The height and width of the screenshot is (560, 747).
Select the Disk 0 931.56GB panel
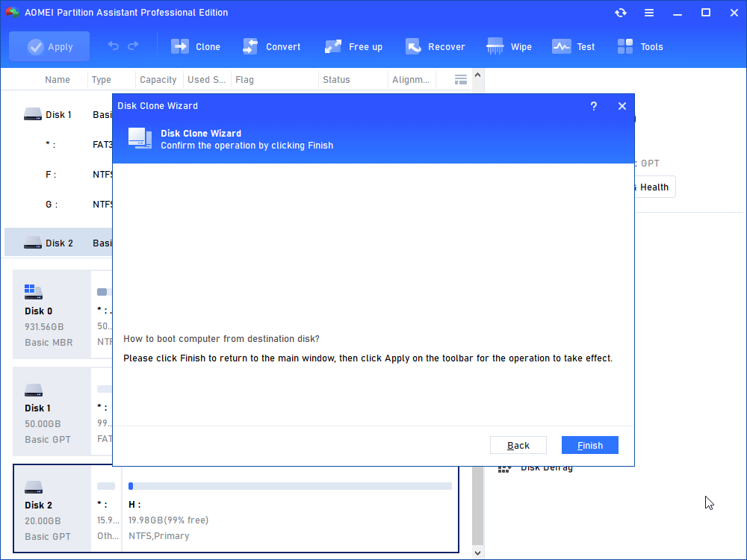point(52,314)
